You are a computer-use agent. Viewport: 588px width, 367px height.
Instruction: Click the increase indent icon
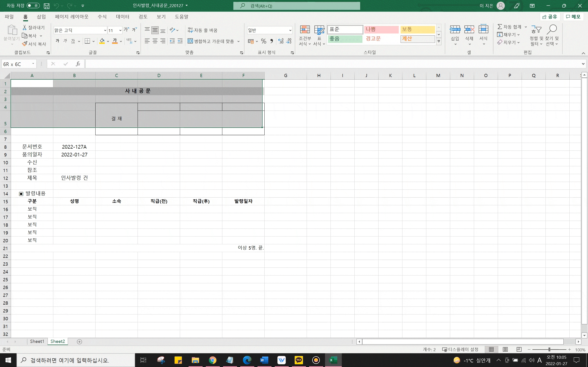point(180,41)
